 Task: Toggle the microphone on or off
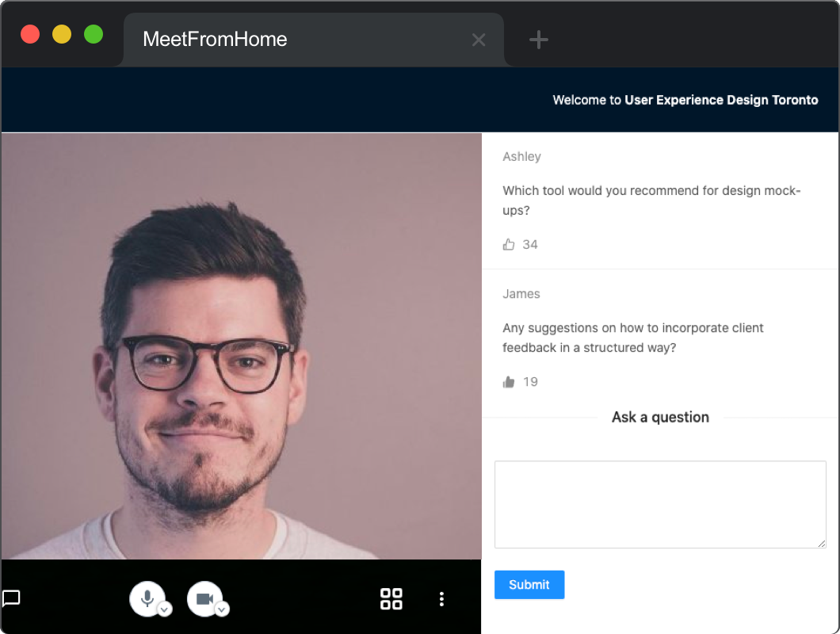147,598
